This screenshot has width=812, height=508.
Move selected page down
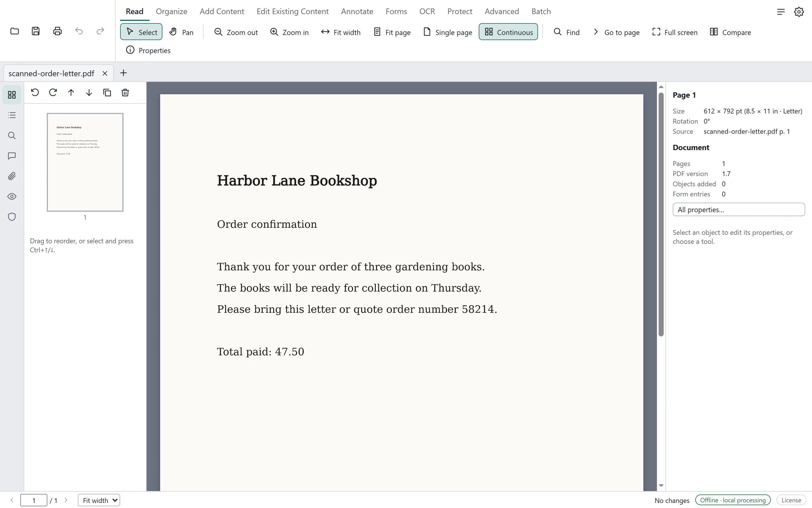89,92
